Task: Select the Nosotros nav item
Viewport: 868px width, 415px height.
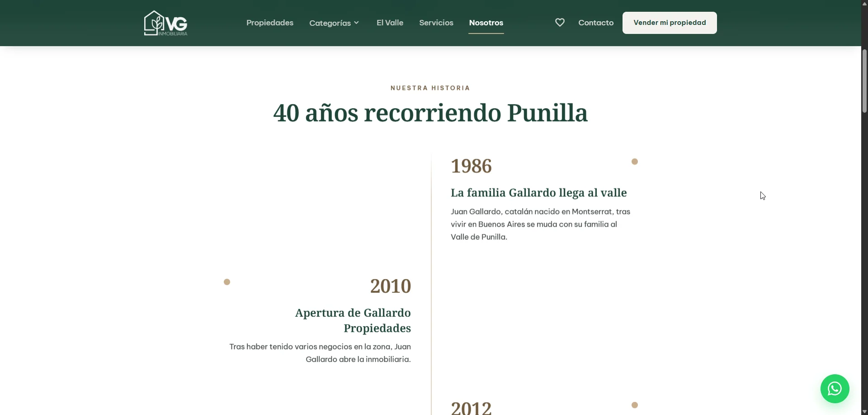Action: tap(486, 23)
